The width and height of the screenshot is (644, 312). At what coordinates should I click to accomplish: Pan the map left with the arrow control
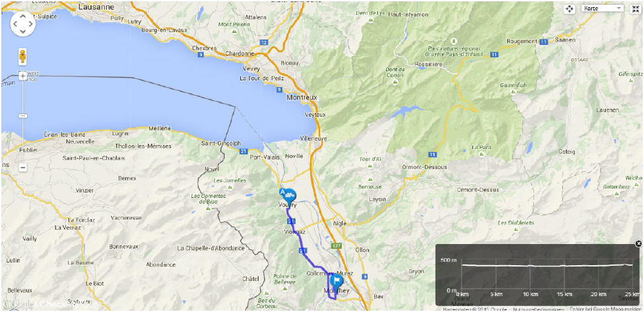tap(15, 24)
